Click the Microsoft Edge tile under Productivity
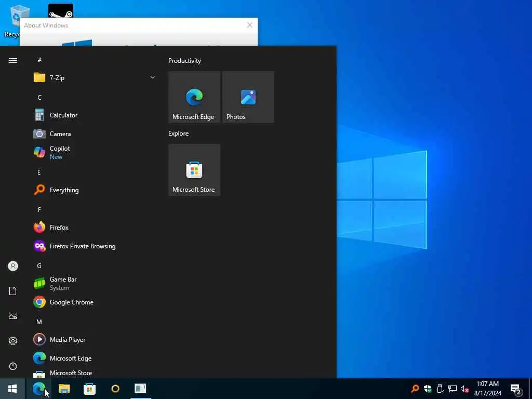This screenshot has width=532, height=399. pyautogui.click(x=194, y=97)
